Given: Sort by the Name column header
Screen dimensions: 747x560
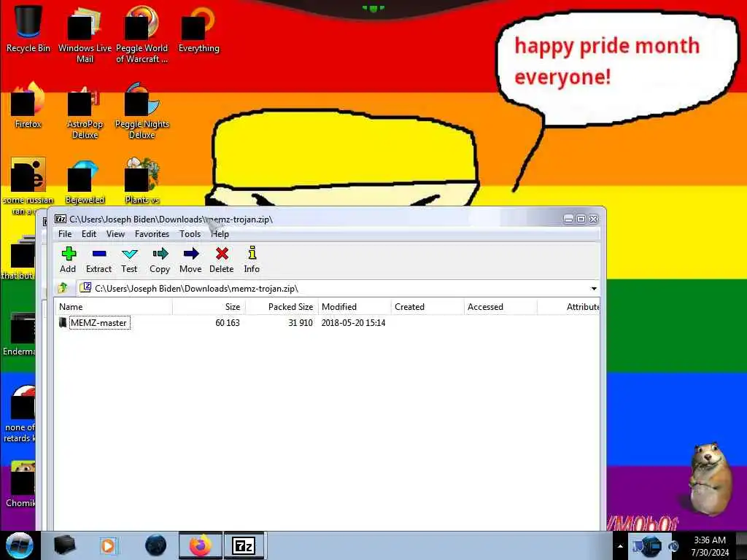Looking at the screenshot, I should pos(114,307).
